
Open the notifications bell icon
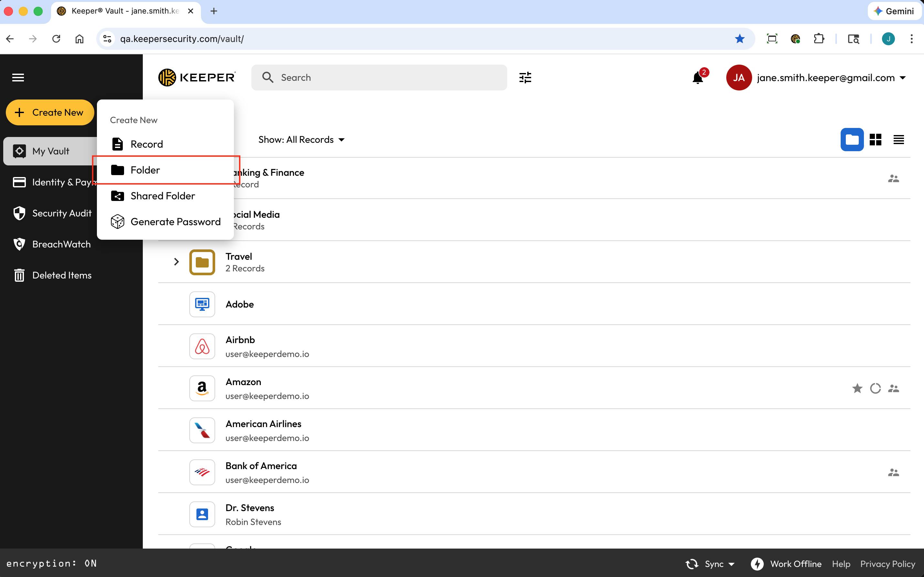pyautogui.click(x=698, y=78)
